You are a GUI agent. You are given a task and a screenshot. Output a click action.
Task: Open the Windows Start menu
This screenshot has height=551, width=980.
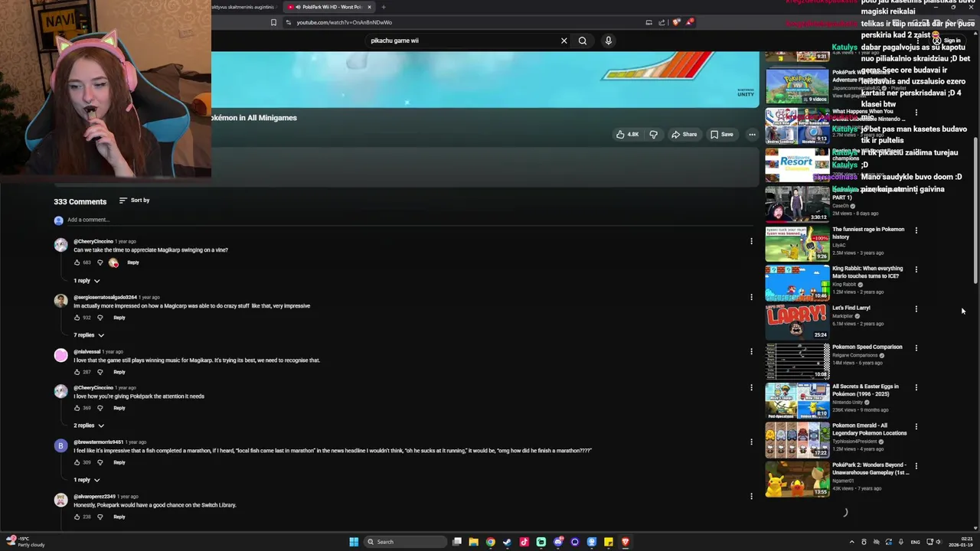point(354,542)
